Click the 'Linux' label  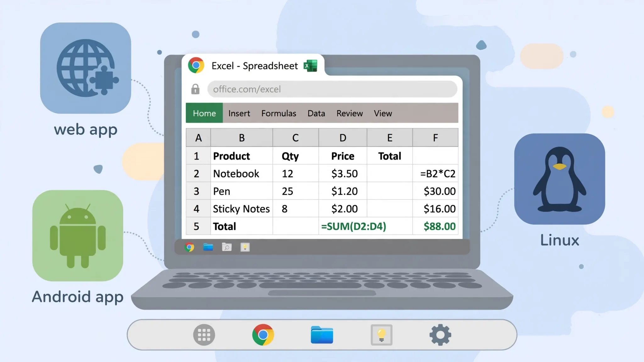(x=560, y=240)
